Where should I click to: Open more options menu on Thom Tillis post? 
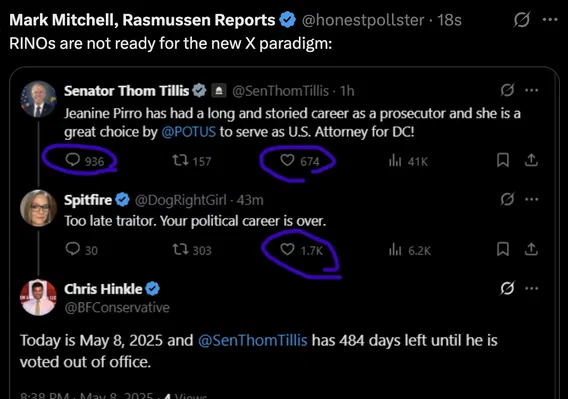click(x=531, y=90)
